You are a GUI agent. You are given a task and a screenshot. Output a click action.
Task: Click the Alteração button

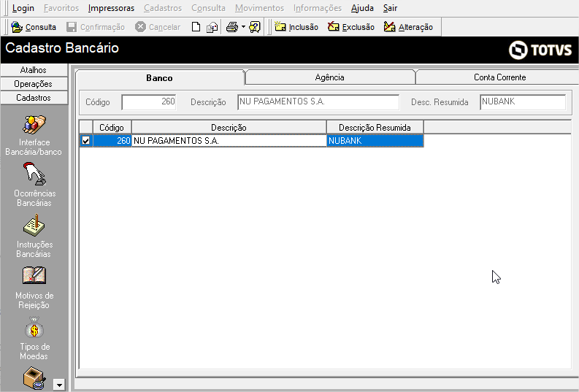[408, 27]
